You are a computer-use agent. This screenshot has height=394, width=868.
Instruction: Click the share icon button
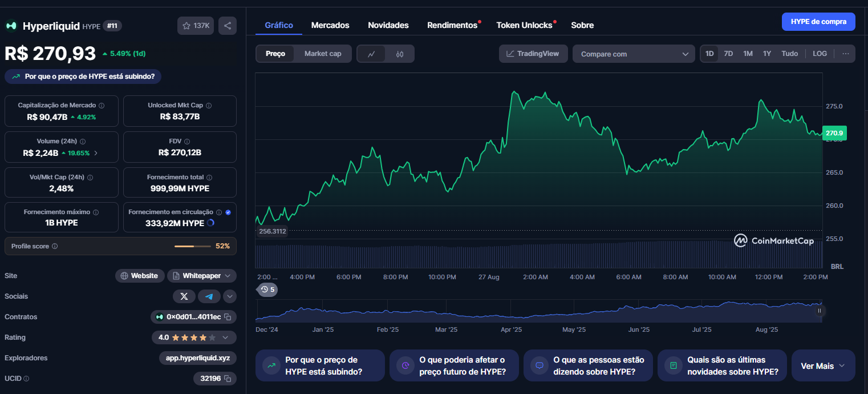coord(228,26)
